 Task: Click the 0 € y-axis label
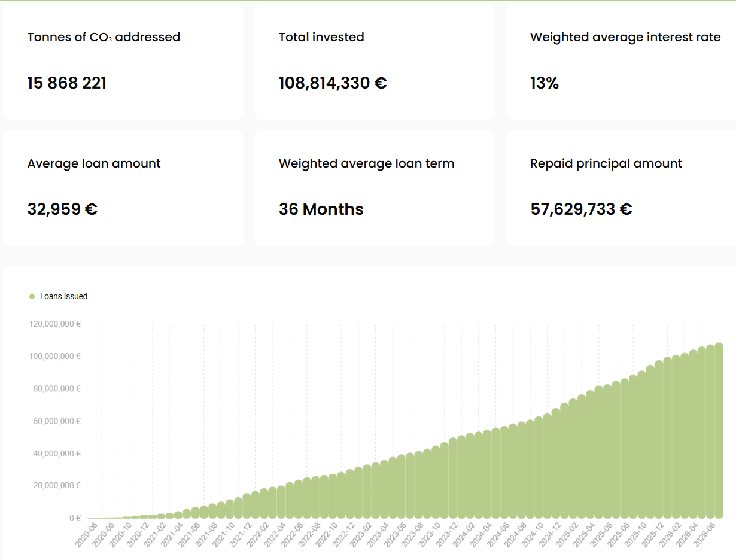coord(75,518)
